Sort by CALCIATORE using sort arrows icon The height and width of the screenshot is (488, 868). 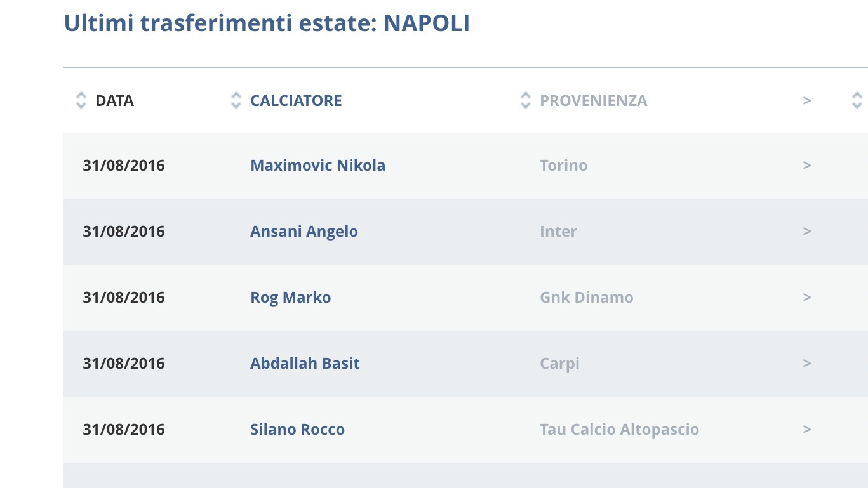(236, 100)
